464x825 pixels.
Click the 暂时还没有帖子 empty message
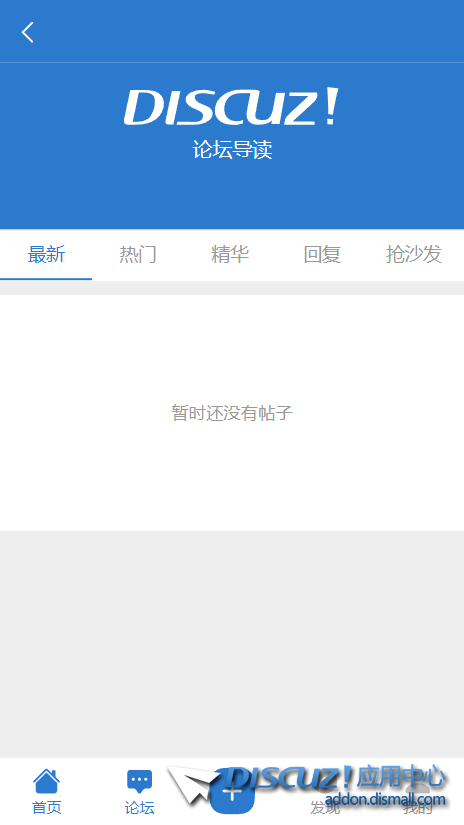(x=232, y=412)
